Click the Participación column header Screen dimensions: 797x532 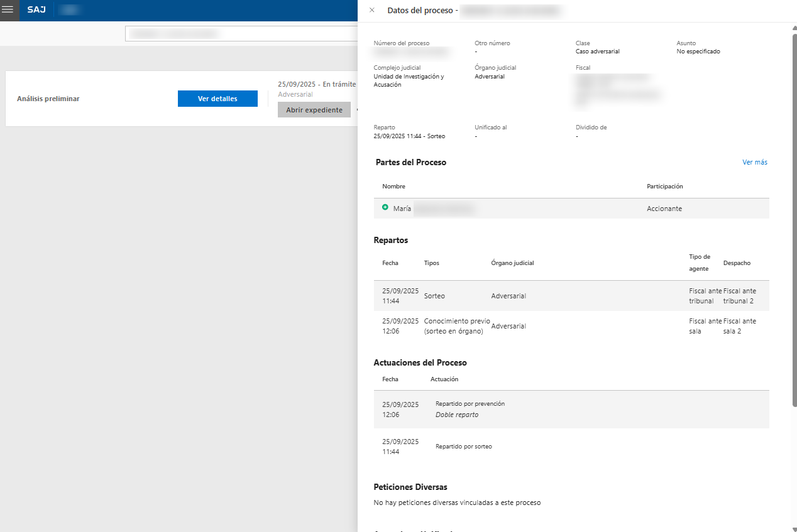(664, 187)
